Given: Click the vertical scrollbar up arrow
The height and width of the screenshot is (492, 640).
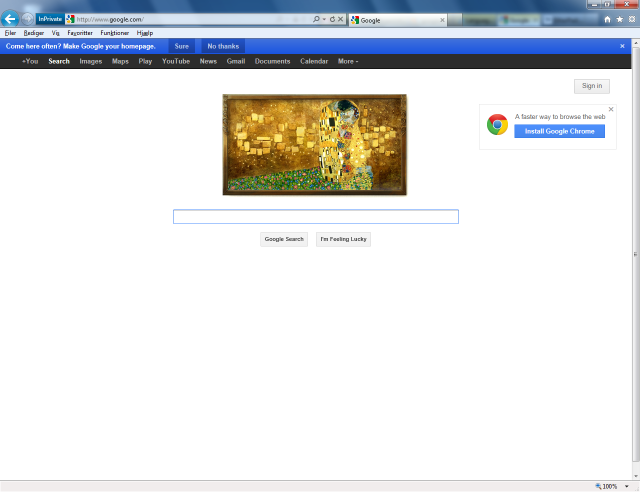Looking at the screenshot, I should [636, 43].
